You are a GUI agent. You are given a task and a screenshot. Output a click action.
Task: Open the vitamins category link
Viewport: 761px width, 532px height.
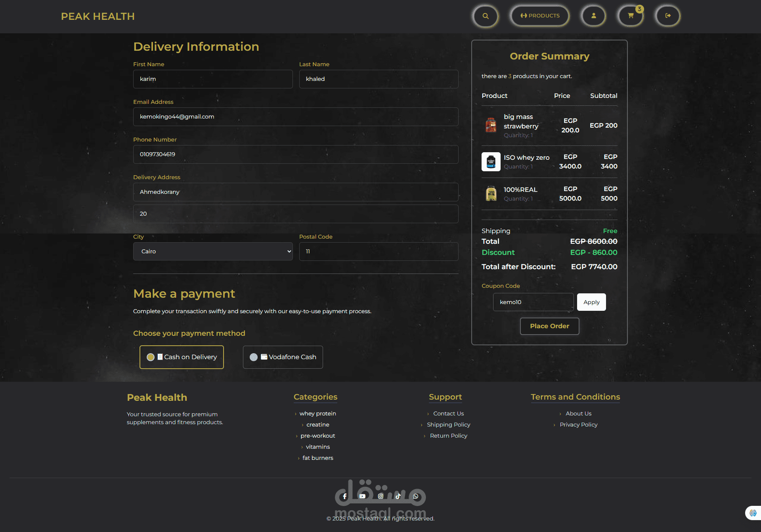pos(318,447)
